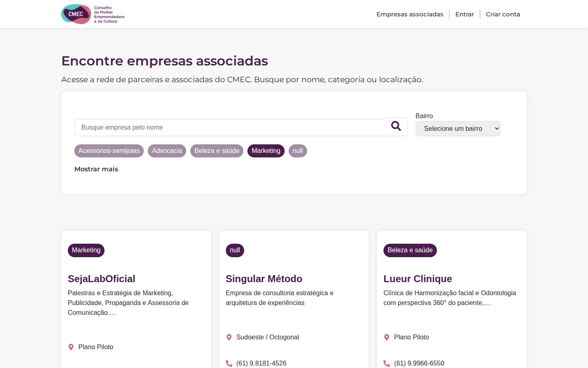588x368 pixels.
Task: Click phone number (61) 9.9966-6550
Action: click(419, 364)
